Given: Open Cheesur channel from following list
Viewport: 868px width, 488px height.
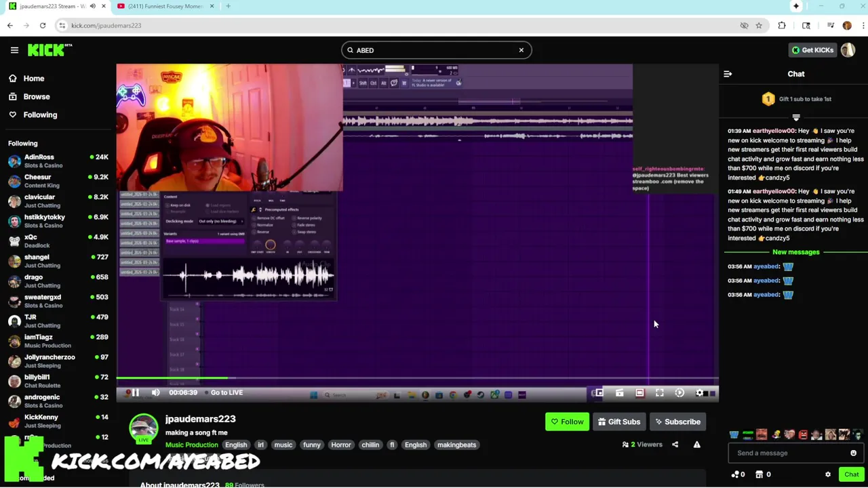Looking at the screenshot, I should pyautogui.click(x=58, y=181).
